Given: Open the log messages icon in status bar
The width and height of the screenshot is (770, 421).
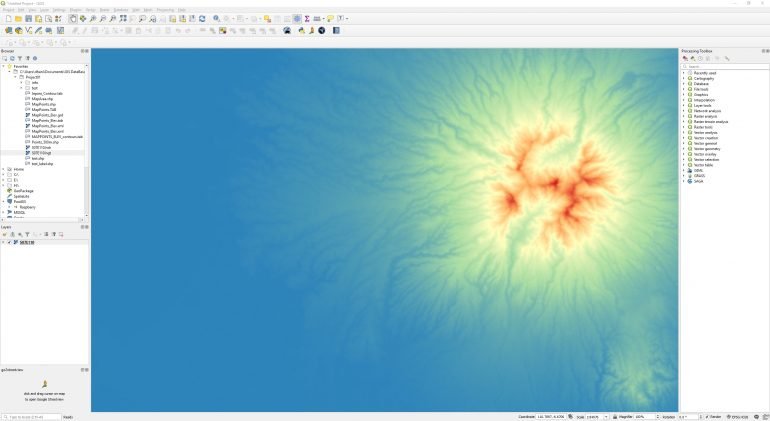Looking at the screenshot, I should [x=757, y=417].
